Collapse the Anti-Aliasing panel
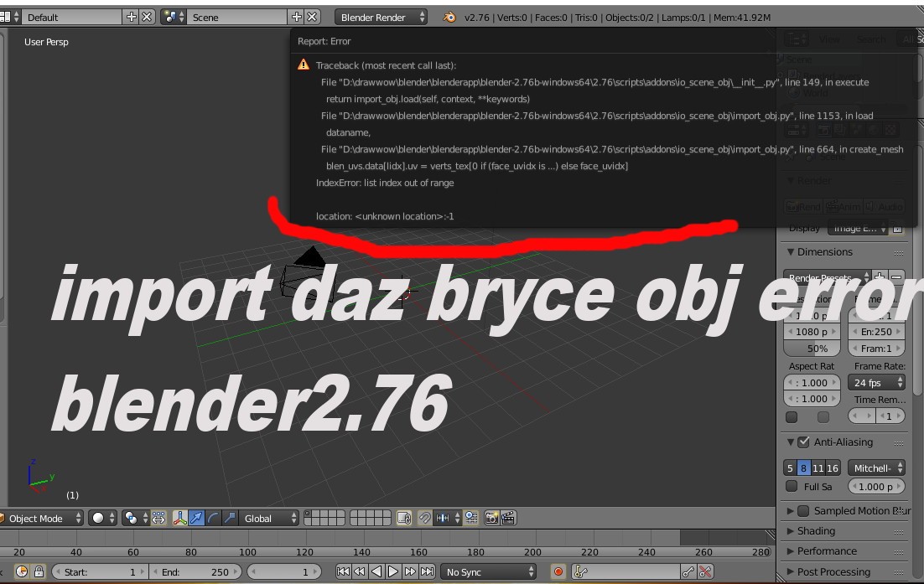 (x=790, y=442)
